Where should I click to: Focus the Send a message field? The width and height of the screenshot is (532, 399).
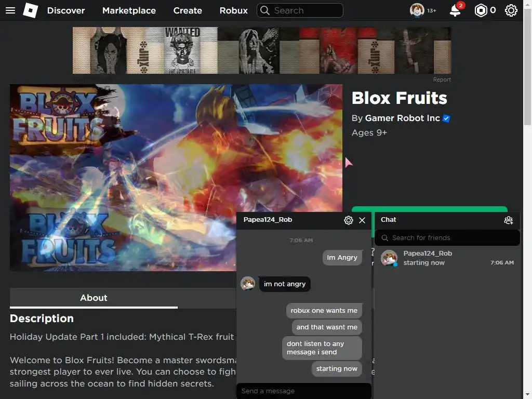pyautogui.click(x=304, y=391)
